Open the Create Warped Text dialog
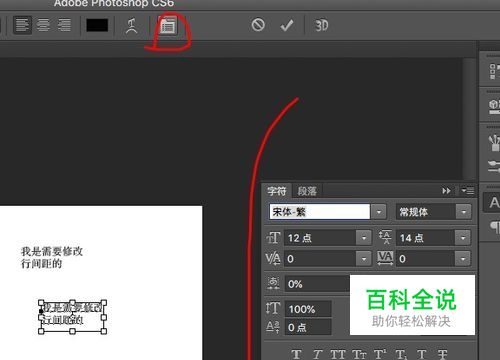This screenshot has height=360, width=500. 132,26
